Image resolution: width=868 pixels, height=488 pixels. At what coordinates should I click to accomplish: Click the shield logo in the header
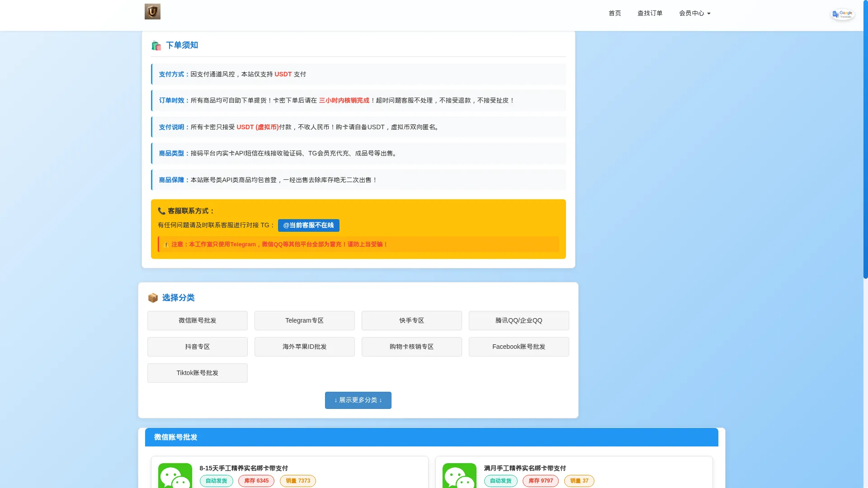click(x=152, y=12)
